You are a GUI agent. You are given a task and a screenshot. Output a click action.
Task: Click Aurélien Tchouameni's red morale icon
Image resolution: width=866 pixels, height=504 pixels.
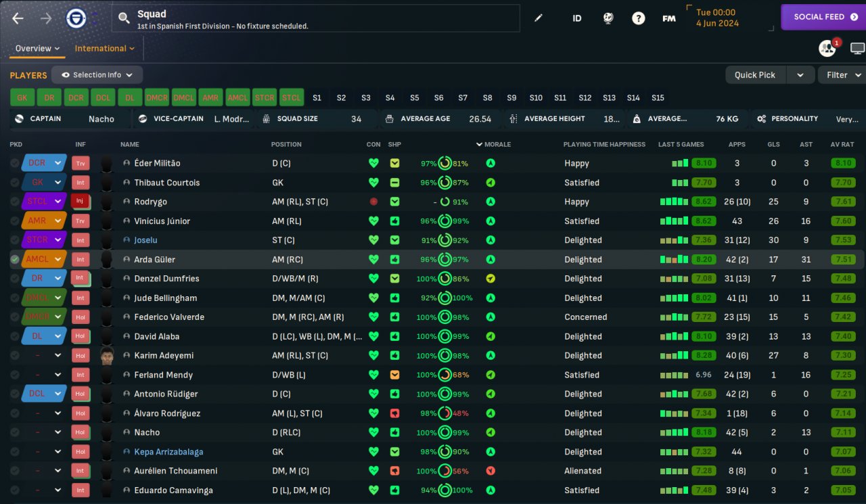pyautogui.click(x=491, y=471)
